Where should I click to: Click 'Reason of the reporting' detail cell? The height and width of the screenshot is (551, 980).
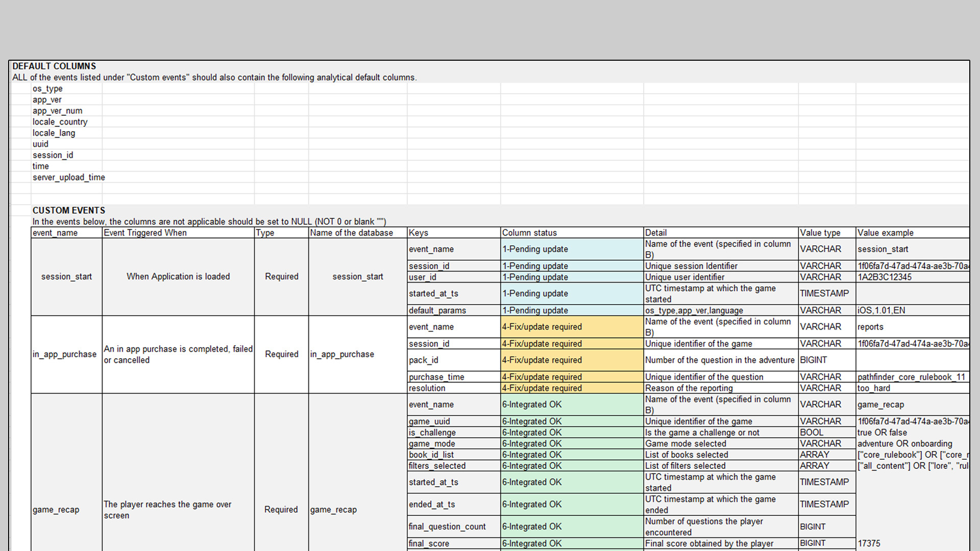[x=721, y=388]
